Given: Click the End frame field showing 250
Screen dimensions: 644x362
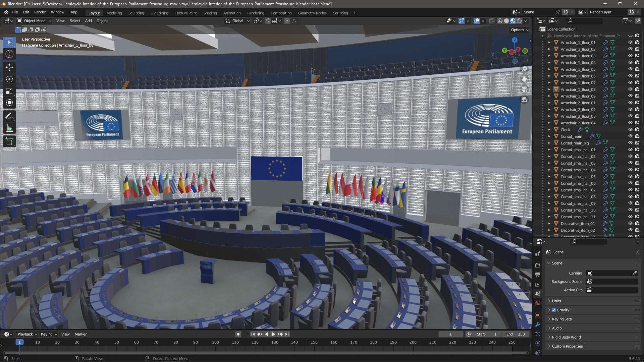Looking at the screenshot, I should [516, 334].
